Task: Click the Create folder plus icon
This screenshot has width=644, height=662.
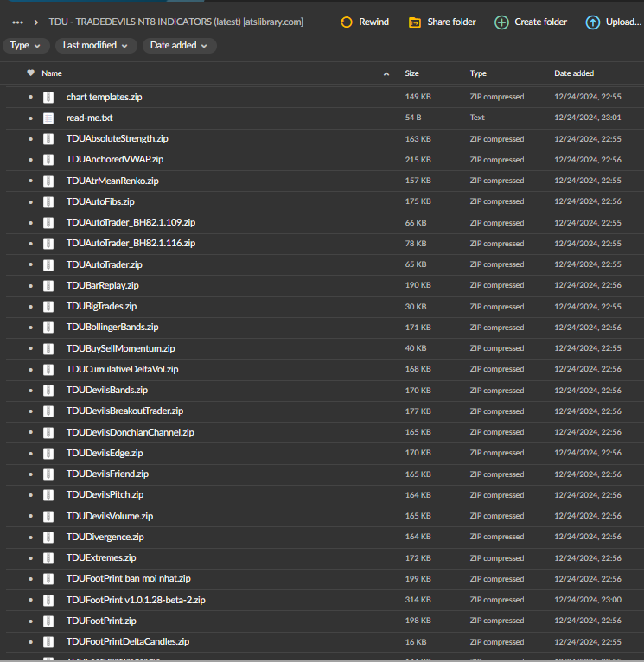Action: [501, 22]
